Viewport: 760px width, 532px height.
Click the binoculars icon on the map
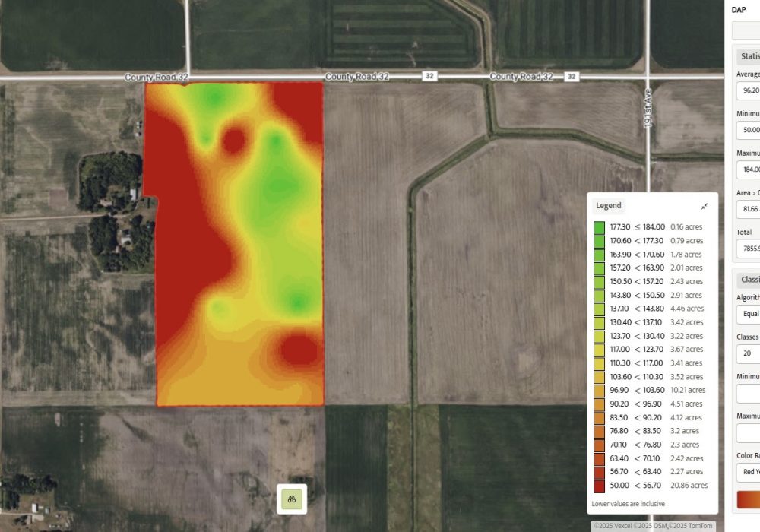point(292,499)
